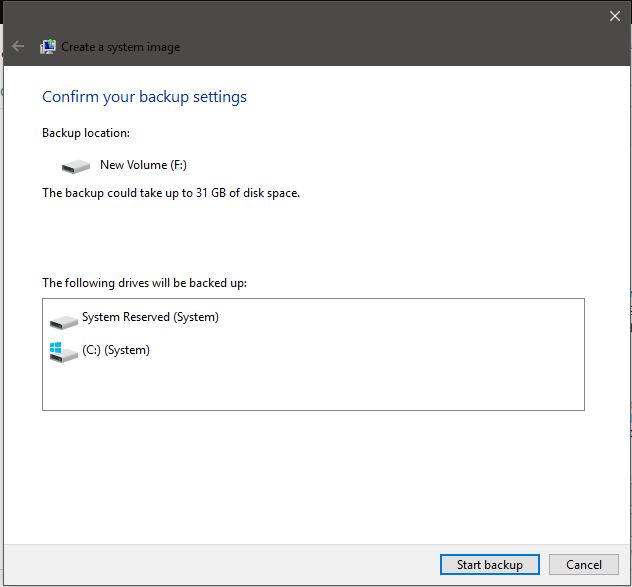Click 'The following drives will be backed up' text
This screenshot has width=632, height=587.
pos(144,283)
